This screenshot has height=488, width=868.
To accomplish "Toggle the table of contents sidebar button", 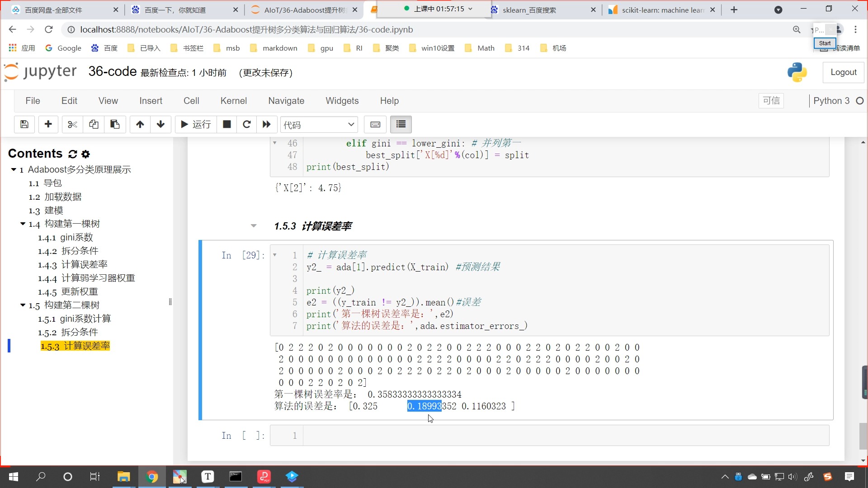I will [x=401, y=124].
